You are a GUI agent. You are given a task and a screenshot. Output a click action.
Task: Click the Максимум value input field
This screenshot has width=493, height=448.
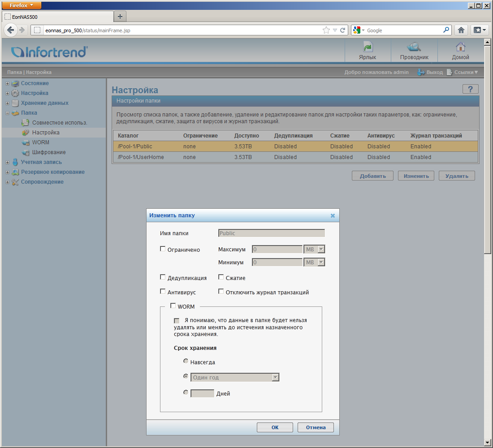tap(277, 249)
